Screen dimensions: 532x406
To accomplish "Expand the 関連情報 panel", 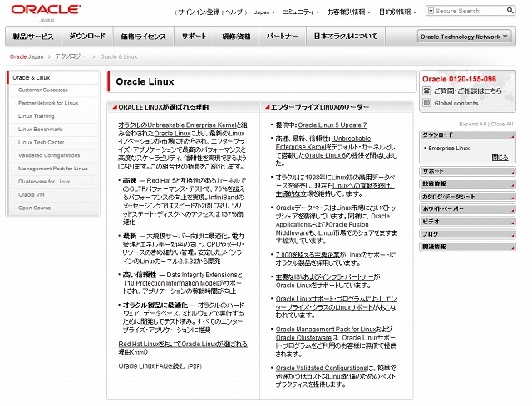I will coord(467,247).
